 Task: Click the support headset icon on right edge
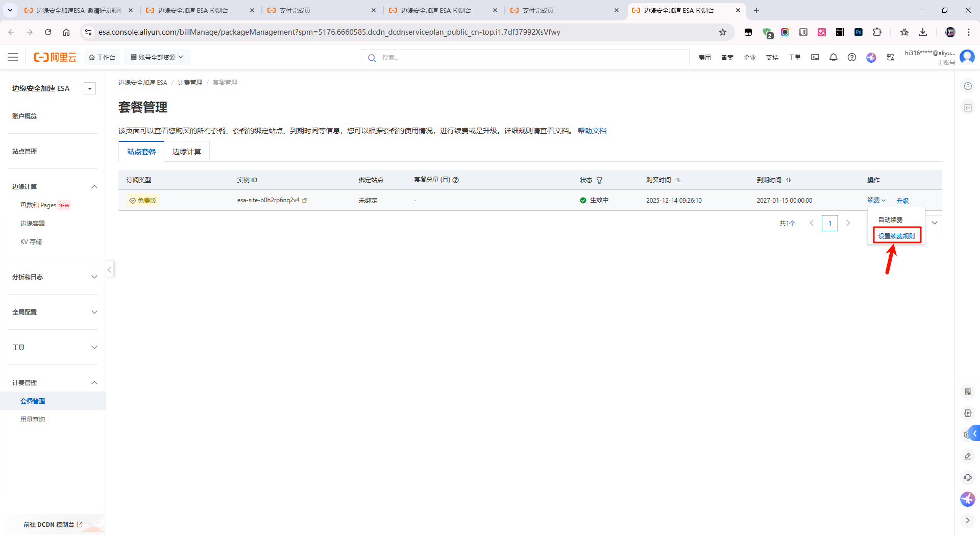pyautogui.click(x=968, y=477)
